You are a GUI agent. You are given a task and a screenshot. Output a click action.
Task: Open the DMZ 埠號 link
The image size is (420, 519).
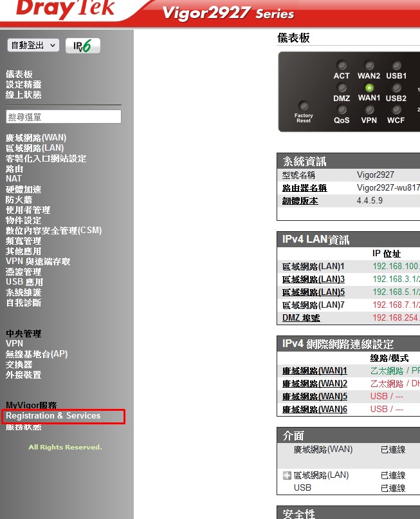click(301, 318)
